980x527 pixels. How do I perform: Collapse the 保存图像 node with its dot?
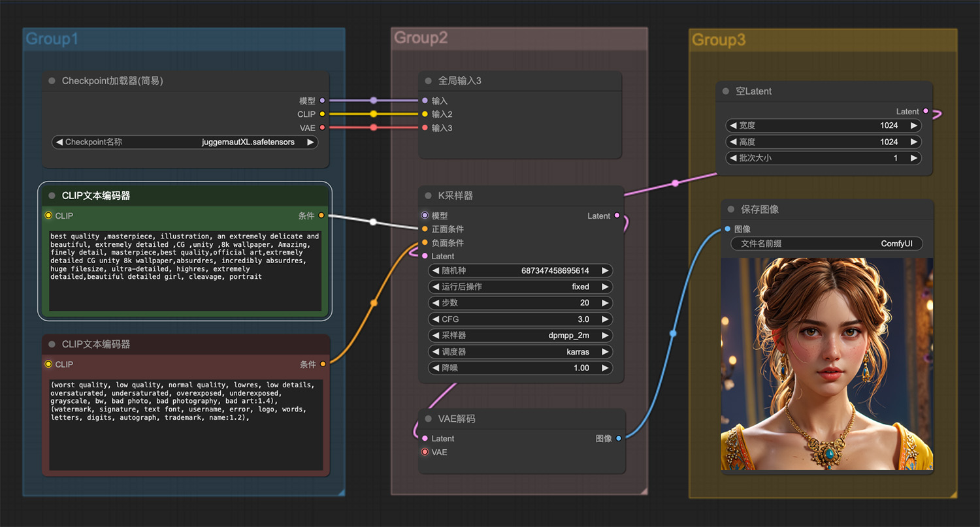[x=731, y=210]
